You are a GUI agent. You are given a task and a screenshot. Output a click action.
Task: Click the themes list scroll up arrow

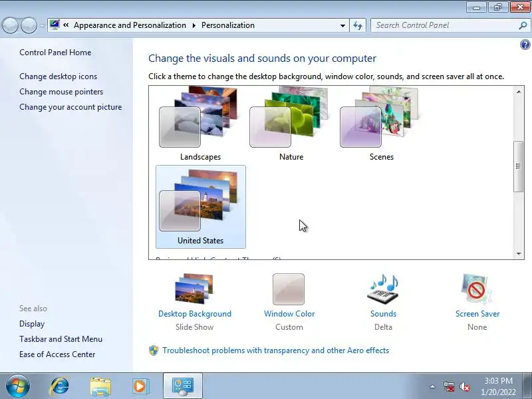click(x=519, y=92)
